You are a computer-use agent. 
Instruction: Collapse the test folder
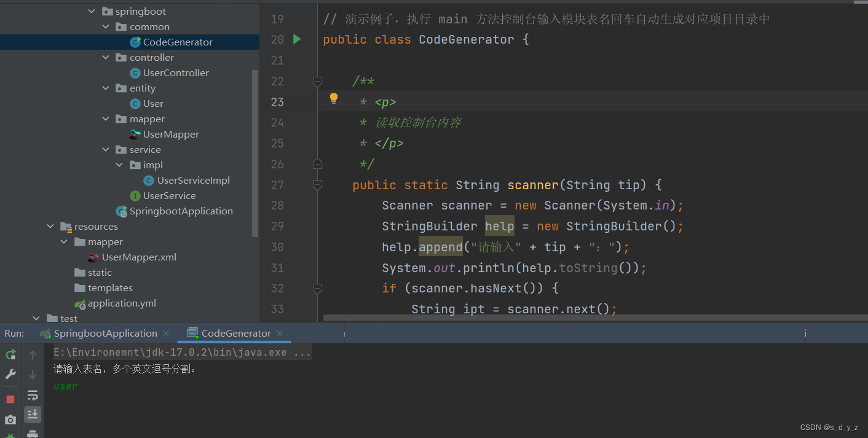click(36, 318)
